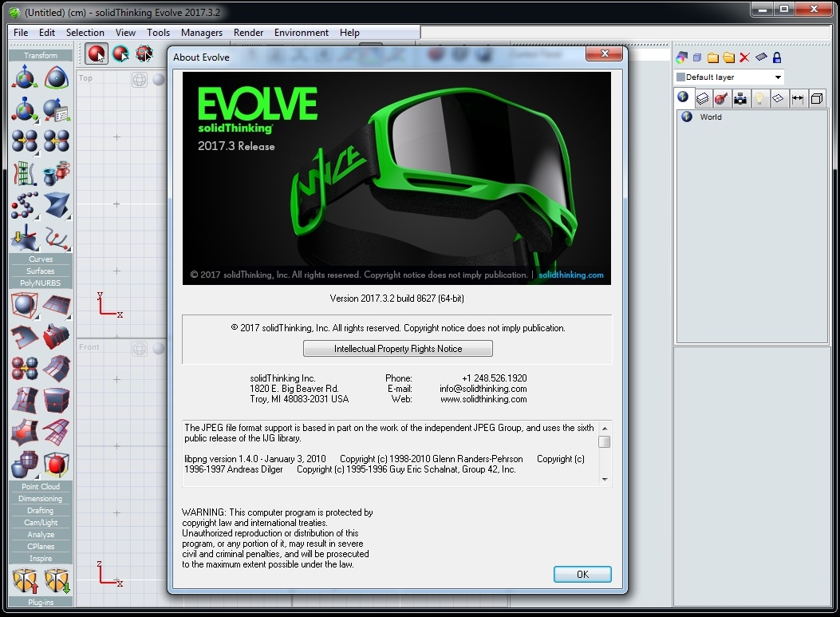Choose the Rotate transform tool with arcs
This screenshot has width=840, height=617.
pos(57,77)
